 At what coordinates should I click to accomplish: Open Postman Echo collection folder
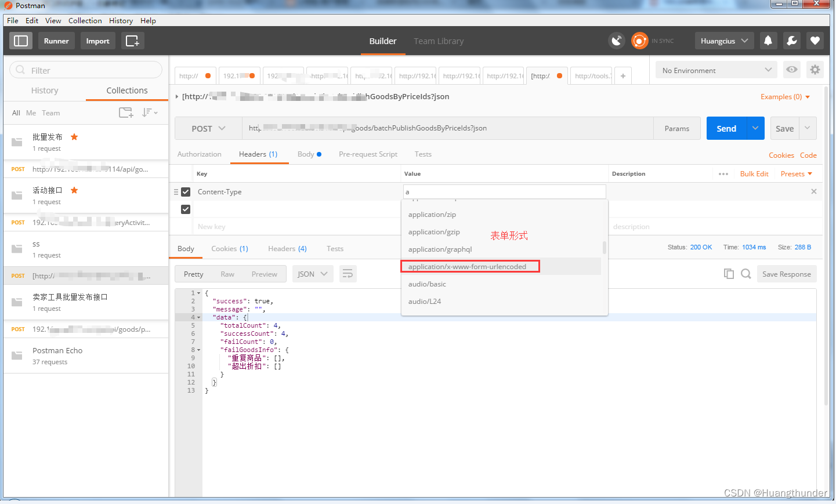pyautogui.click(x=17, y=355)
